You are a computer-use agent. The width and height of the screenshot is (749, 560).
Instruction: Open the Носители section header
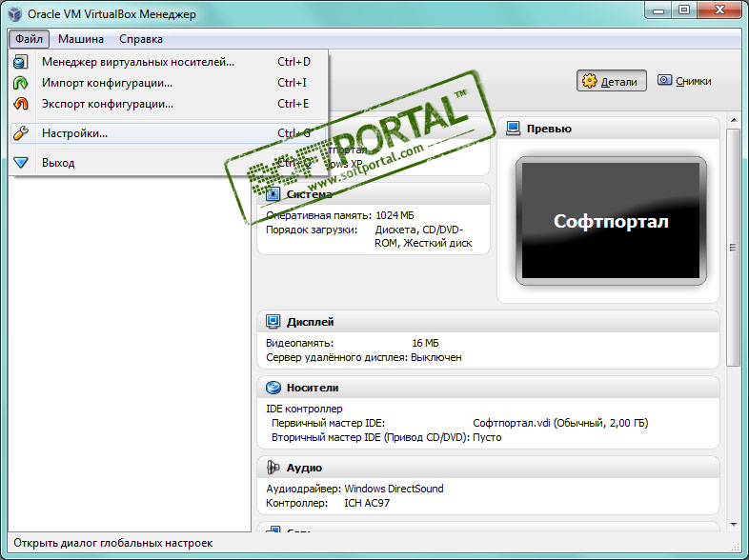click(x=488, y=388)
